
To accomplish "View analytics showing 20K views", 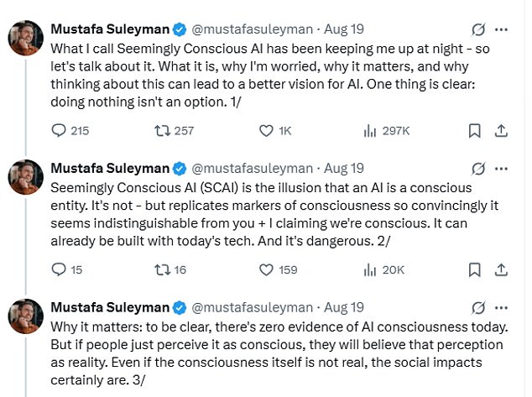I will (369, 269).
